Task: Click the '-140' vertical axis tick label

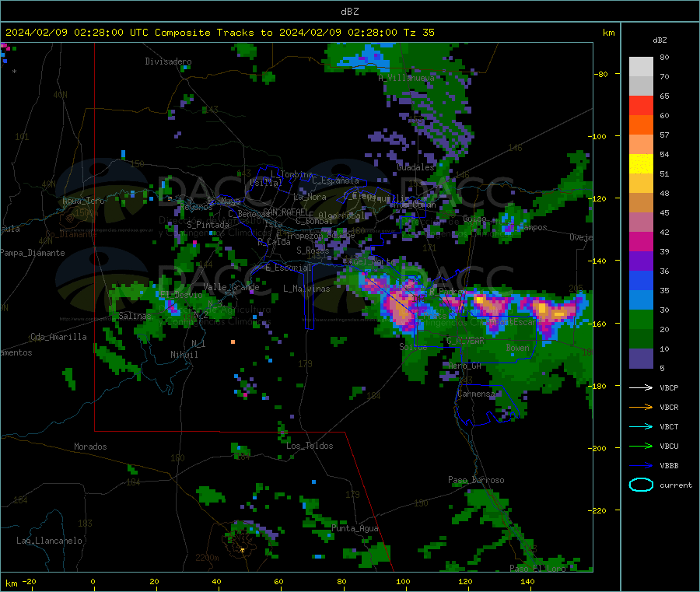Action: (x=597, y=261)
